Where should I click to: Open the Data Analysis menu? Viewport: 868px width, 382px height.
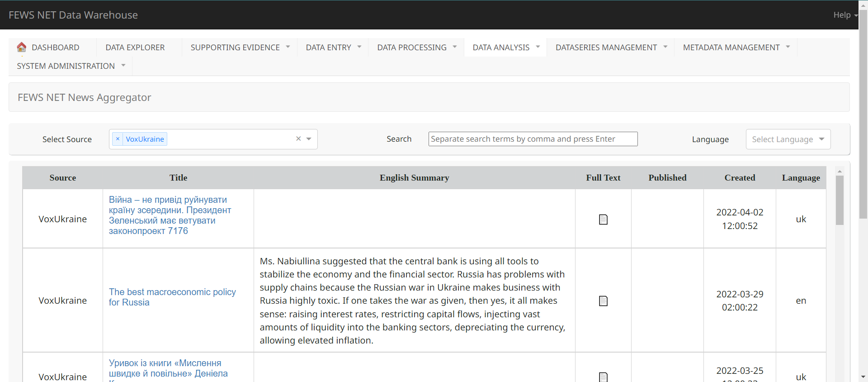coord(506,48)
